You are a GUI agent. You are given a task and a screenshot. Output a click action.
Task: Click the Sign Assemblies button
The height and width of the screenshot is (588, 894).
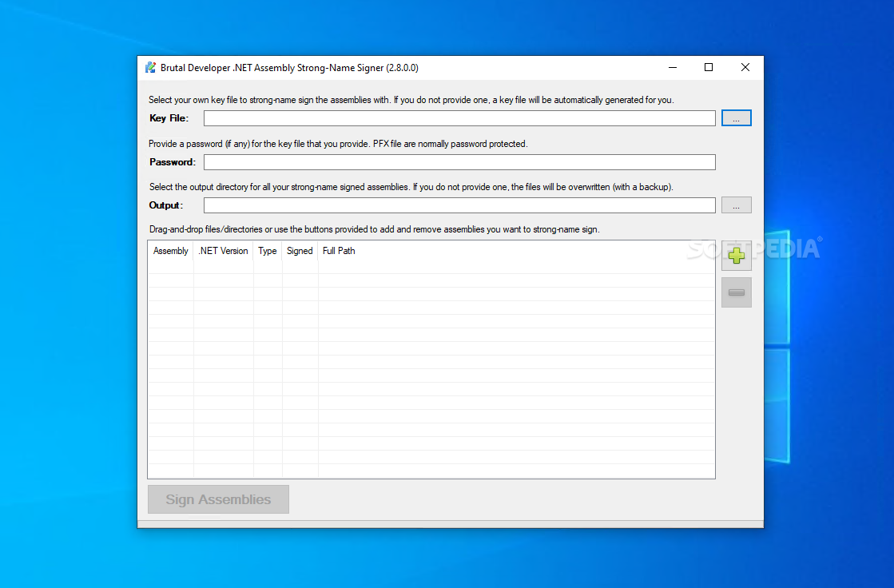tap(218, 499)
